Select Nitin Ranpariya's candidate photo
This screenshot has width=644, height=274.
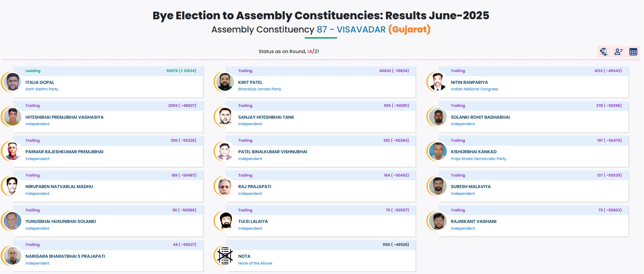click(x=438, y=82)
